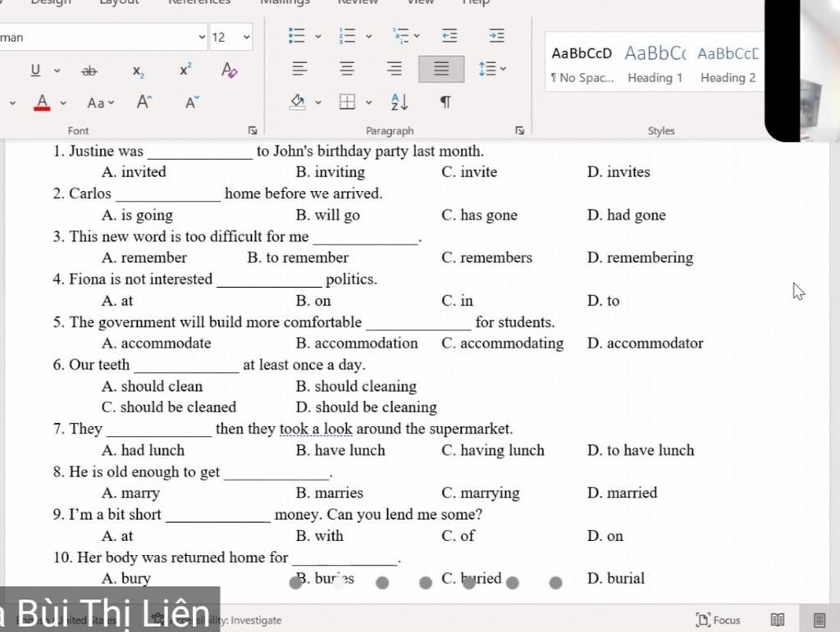Open the multilevel list dropdown arrow
Image resolution: width=840 pixels, height=632 pixels.
point(417,36)
